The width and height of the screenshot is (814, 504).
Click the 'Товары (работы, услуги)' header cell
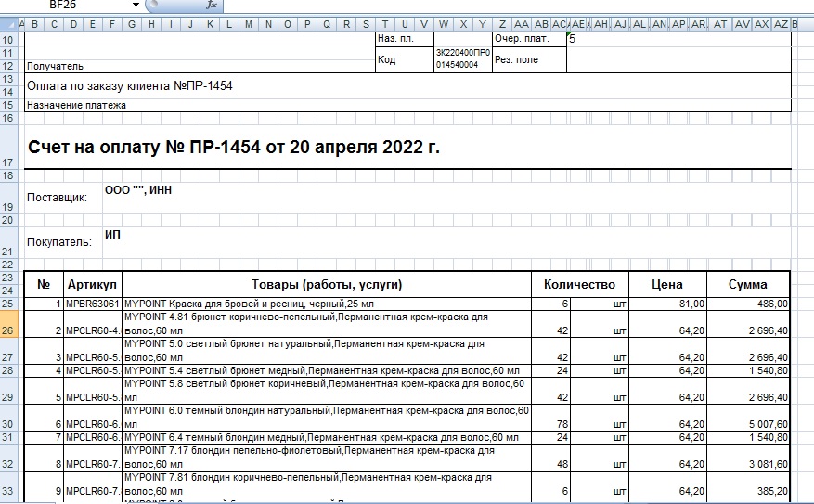click(327, 284)
